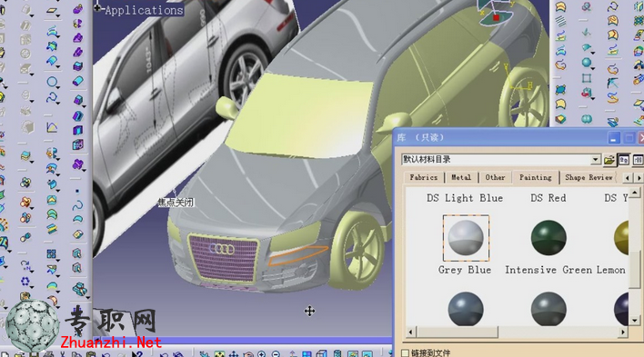Open the 默认材料目录 catalog dropdown

pyautogui.click(x=596, y=160)
